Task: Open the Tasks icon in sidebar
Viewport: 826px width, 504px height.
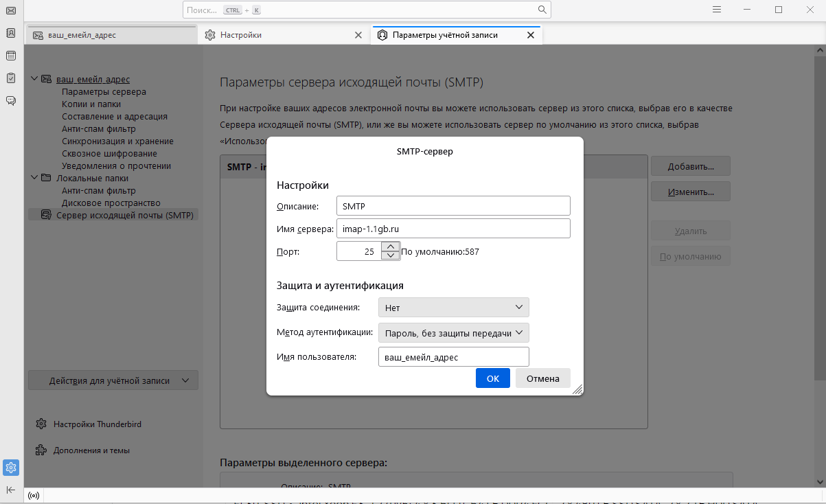Action: point(11,78)
